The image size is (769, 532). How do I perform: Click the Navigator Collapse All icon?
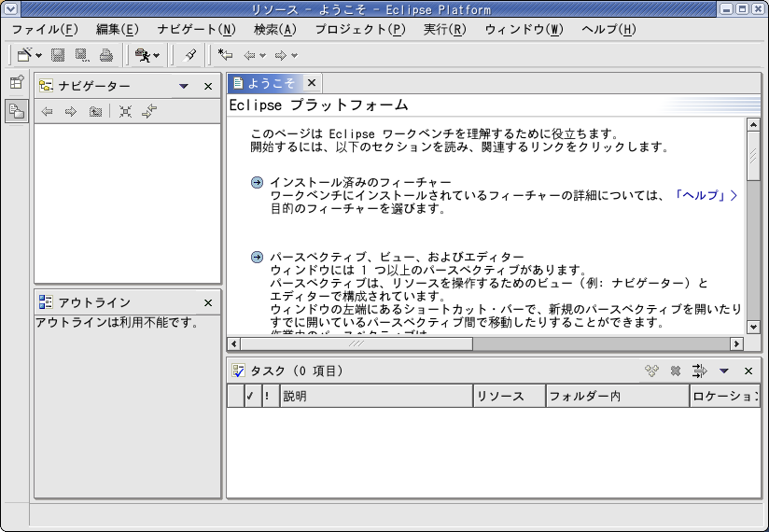[x=126, y=111]
